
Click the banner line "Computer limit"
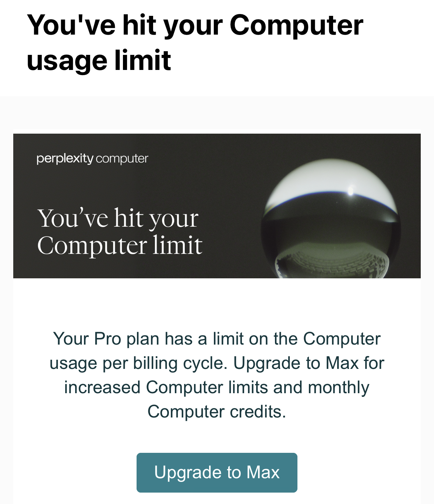(x=120, y=246)
